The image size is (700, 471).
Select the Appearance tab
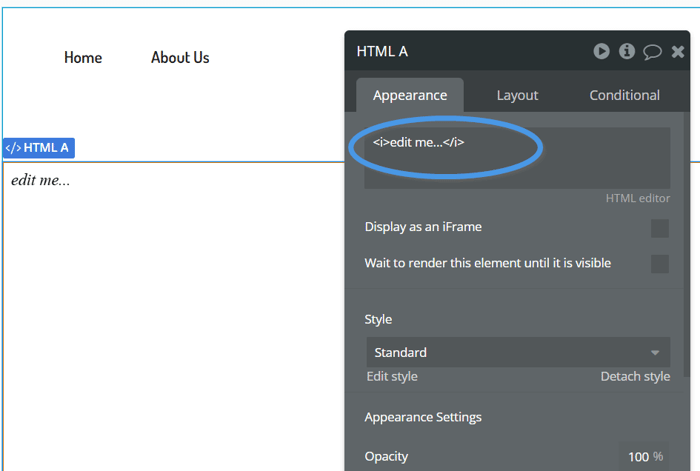[x=410, y=95]
